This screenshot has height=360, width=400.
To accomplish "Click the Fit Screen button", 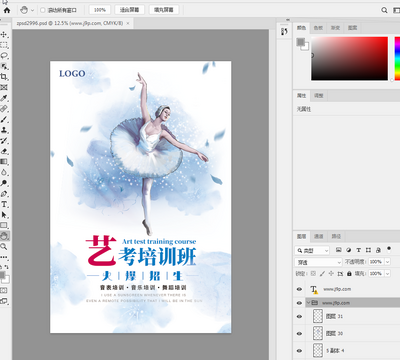I will click(129, 10).
